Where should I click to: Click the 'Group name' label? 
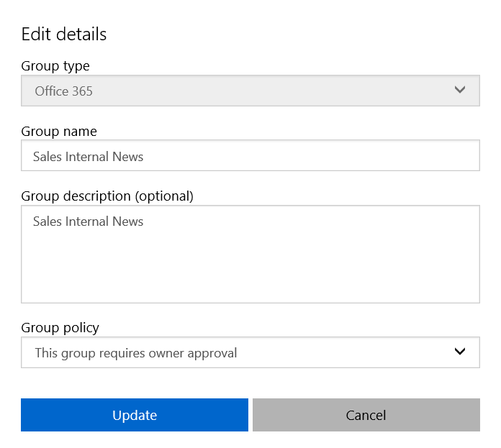(x=59, y=132)
